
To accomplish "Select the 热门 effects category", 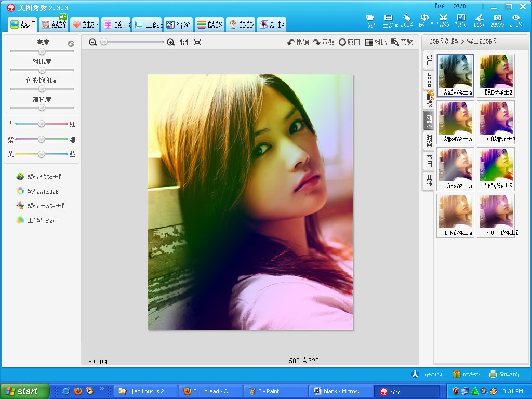I will (429, 59).
